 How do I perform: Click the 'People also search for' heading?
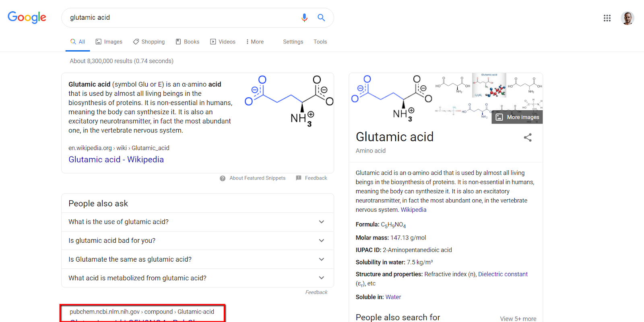click(398, 317)
